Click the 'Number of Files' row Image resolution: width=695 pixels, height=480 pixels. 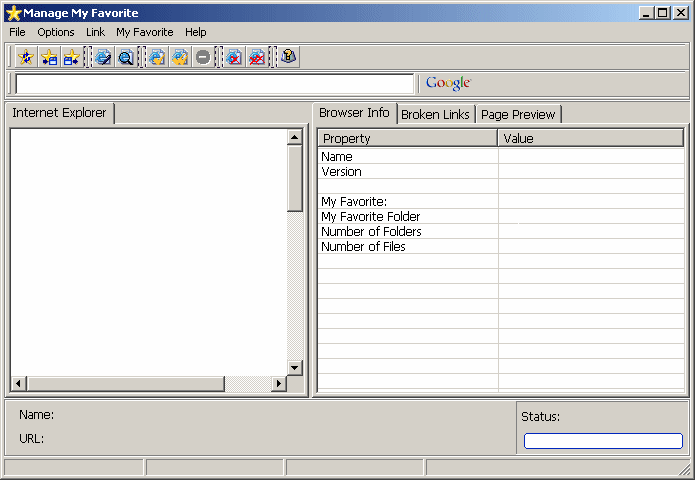(501, 247)
